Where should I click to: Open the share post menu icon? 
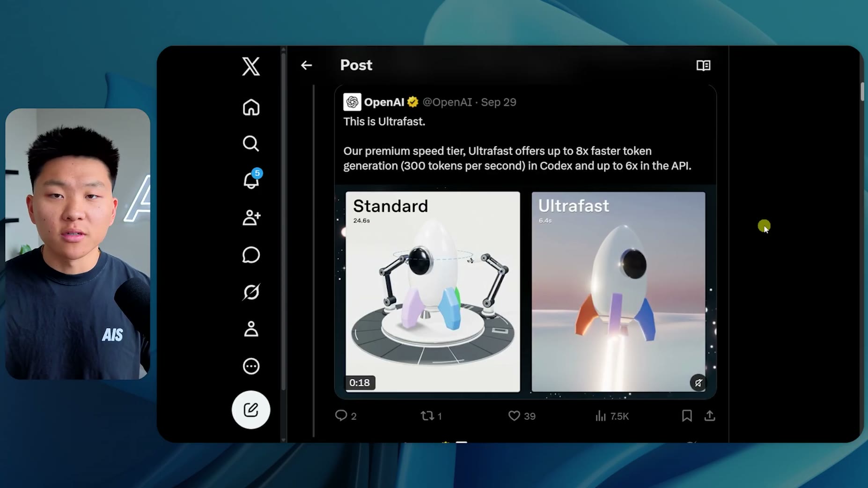pos(710,416)
